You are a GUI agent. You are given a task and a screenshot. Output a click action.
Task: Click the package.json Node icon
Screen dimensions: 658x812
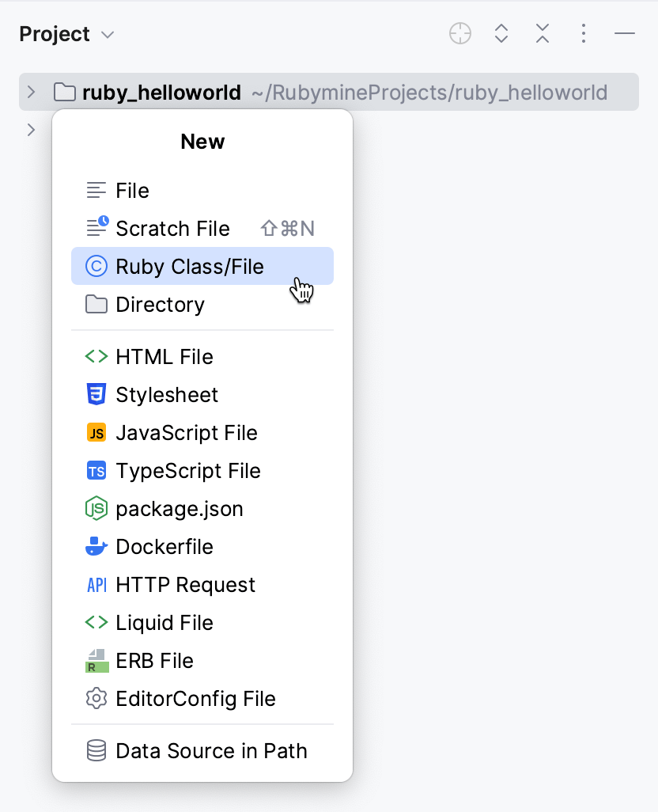[x=96, y=509]
